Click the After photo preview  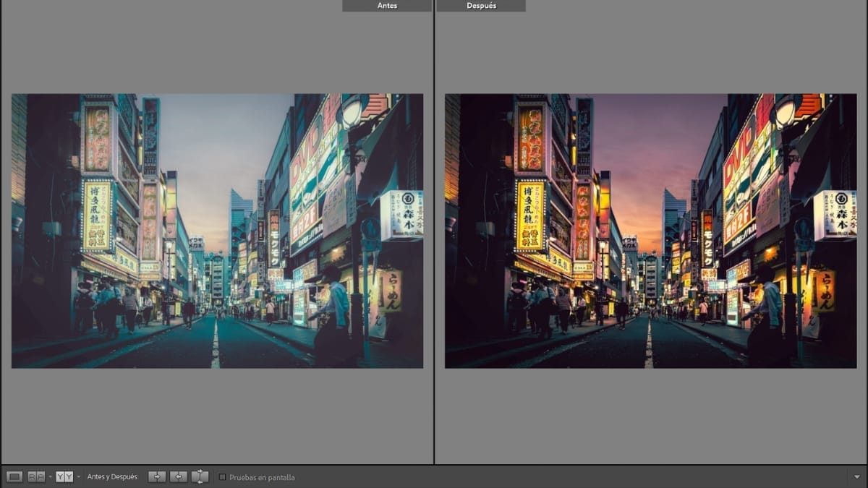650,231
